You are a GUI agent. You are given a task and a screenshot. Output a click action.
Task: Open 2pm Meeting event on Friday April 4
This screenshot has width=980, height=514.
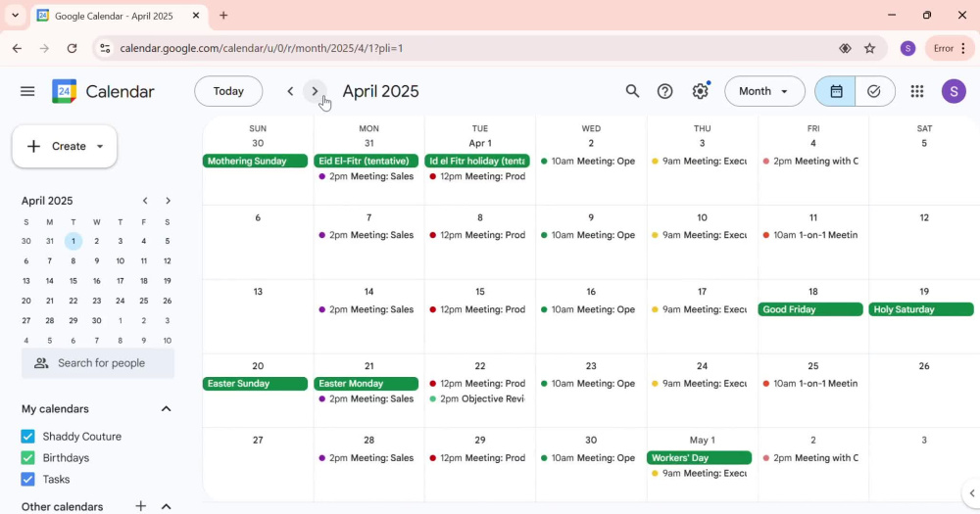(x=810, y=162)
